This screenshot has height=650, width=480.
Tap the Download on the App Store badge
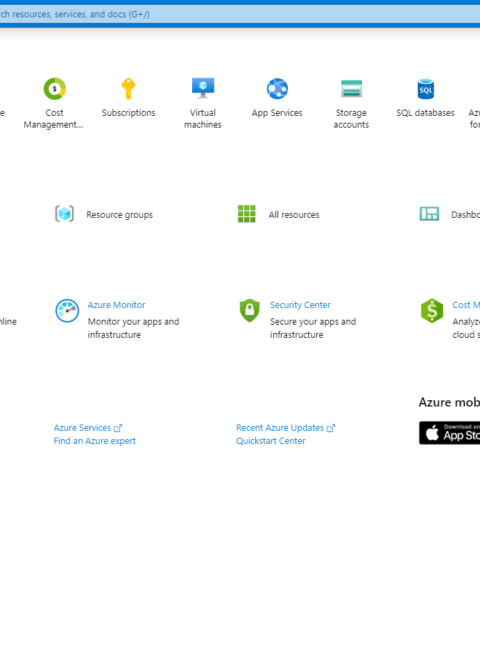click(449, 433)
